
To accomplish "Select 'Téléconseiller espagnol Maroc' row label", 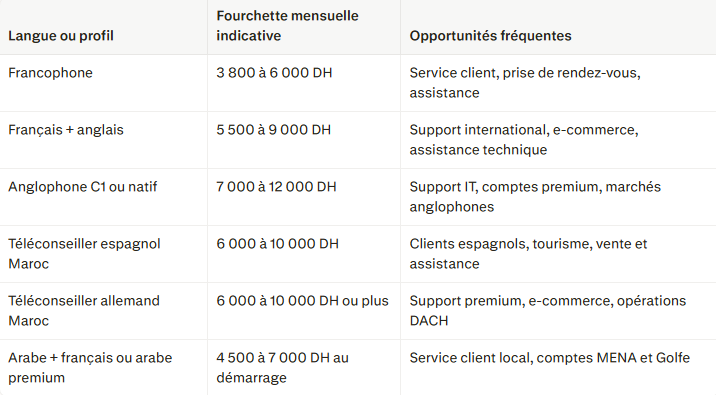I will pos(84,253).
